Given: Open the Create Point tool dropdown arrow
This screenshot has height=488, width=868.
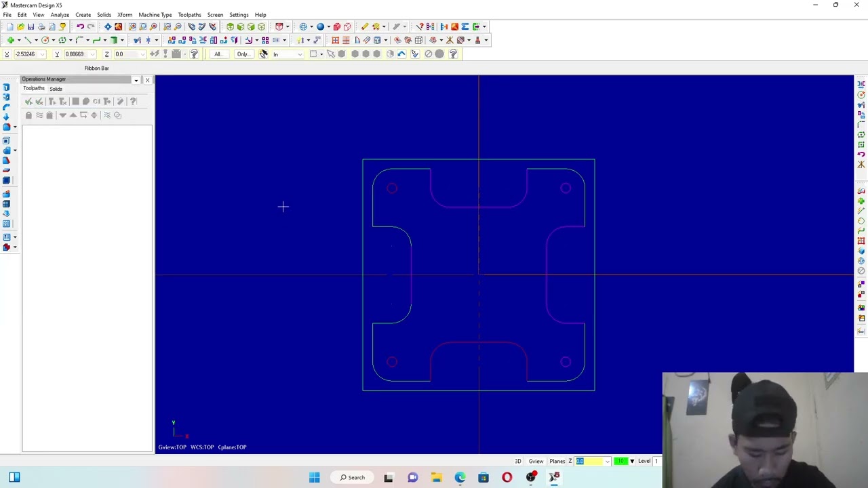Looking at the screenshot, I should tap(19, 40).
